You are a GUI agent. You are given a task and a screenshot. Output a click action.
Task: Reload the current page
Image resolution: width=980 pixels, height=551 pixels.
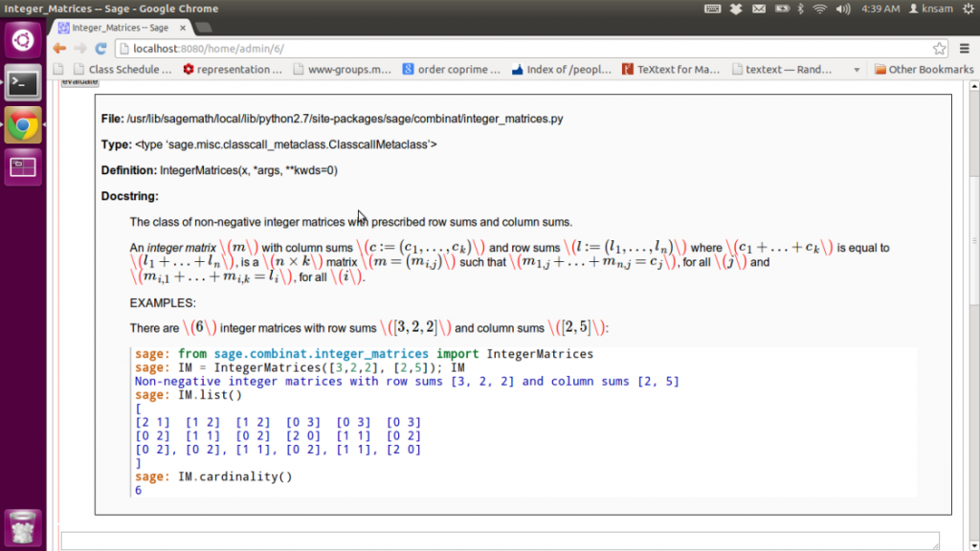[100, 48]
